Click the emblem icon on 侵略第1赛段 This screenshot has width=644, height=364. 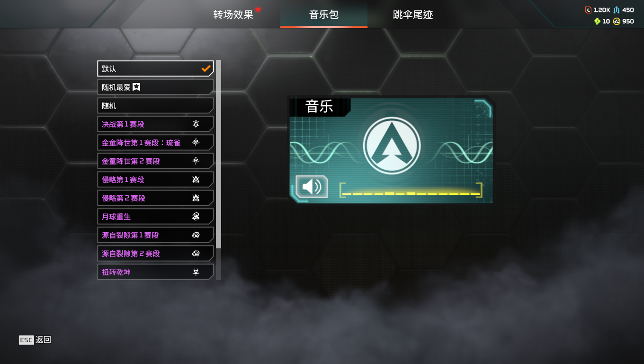(196, 180)
